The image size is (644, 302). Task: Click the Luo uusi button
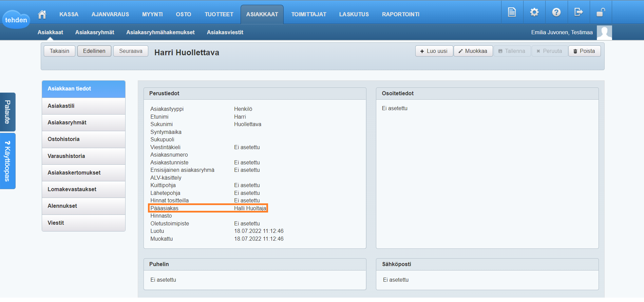434,51
